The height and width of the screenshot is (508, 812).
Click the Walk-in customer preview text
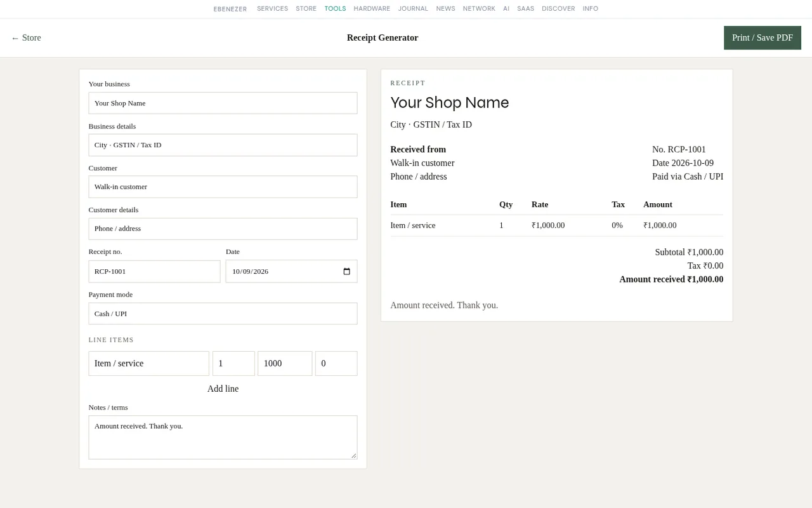coord(422,163)
